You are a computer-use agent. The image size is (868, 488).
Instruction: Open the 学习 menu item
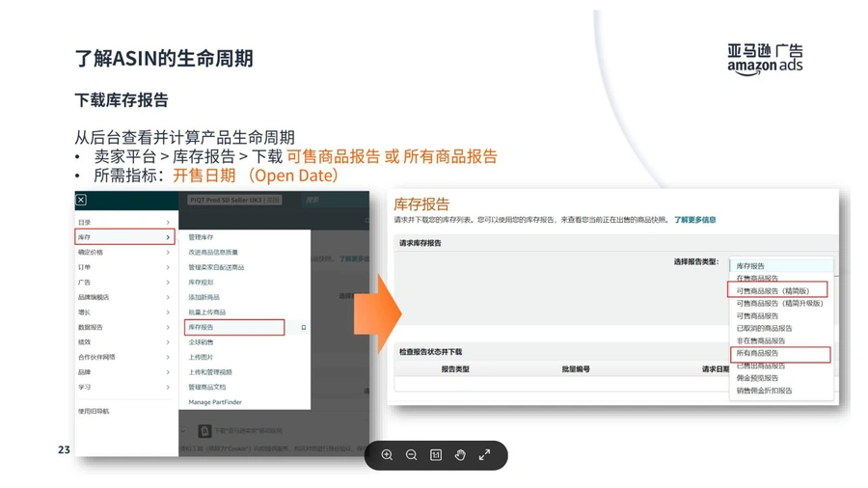point(124,387)
